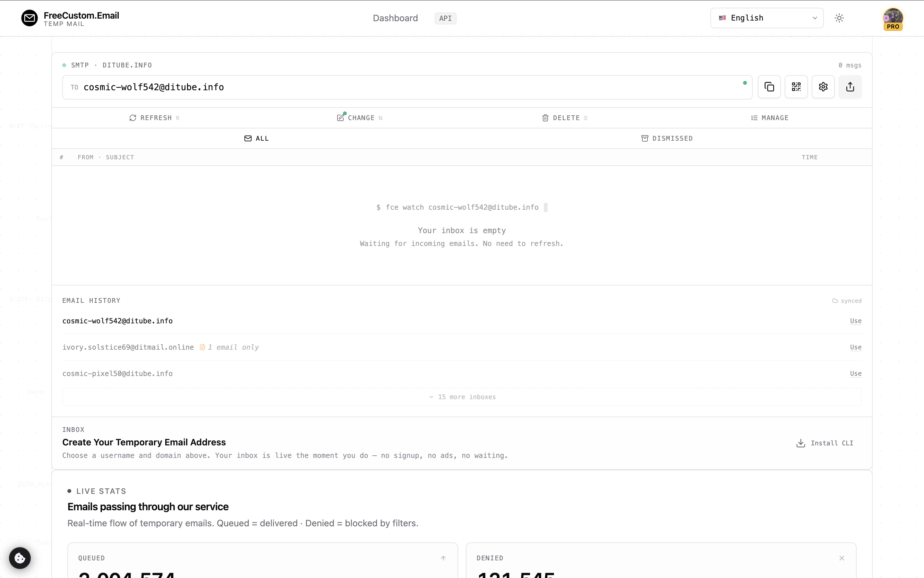Switch to the DISMISSED tab
This screenshot has width=924, height=578.
click(x=667, y=138)
